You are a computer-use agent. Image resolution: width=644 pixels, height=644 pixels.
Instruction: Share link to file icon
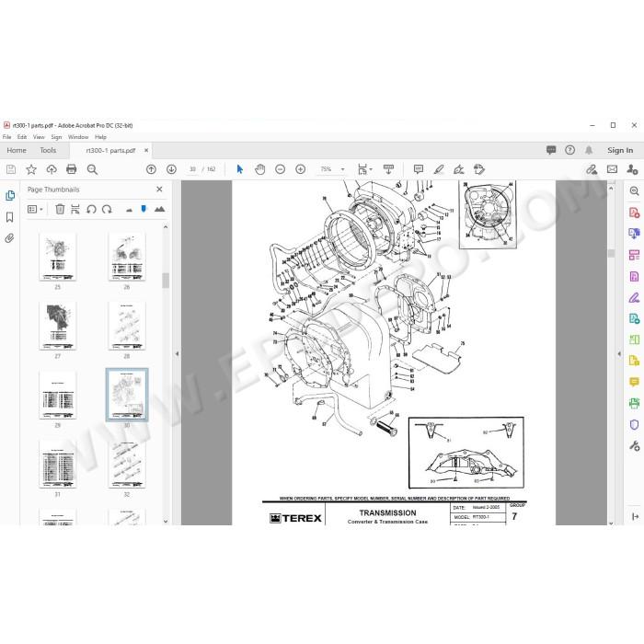click(592, 169)
